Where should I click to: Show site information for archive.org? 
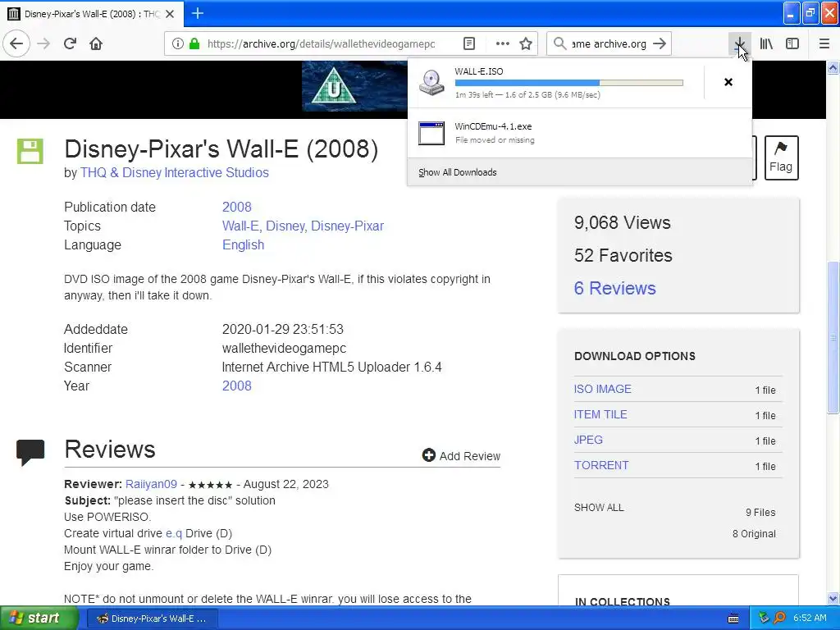(x=177, y=43)
